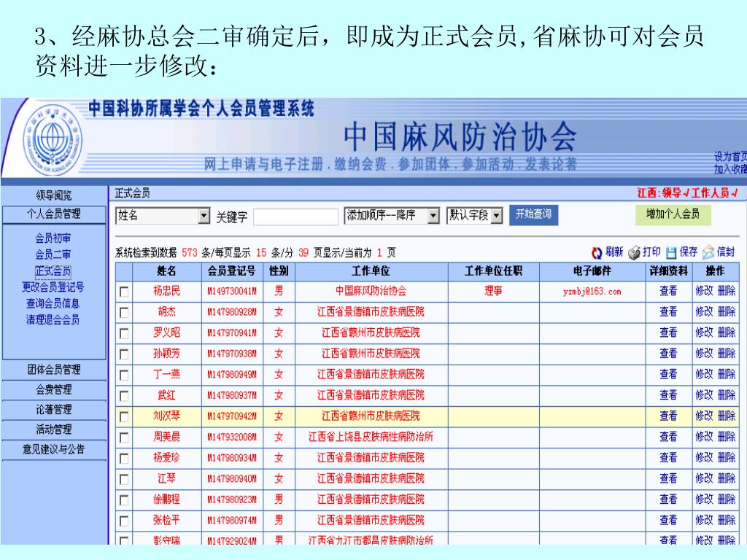Click the print (打印) printer icon

634,253
